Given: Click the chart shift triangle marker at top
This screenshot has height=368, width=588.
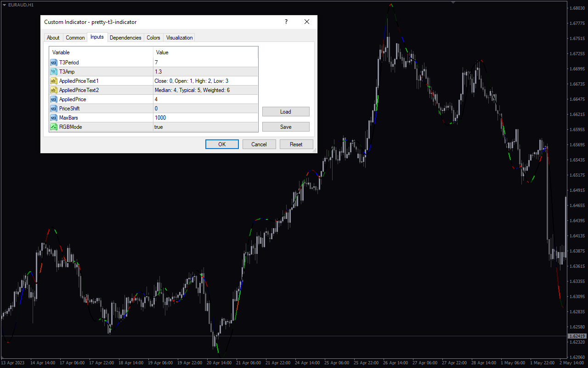Looking at the screenshot, I should [x=453, y=2].
